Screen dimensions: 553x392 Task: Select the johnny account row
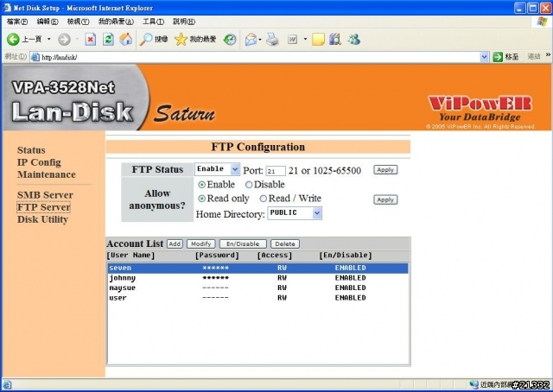[257, 278]
